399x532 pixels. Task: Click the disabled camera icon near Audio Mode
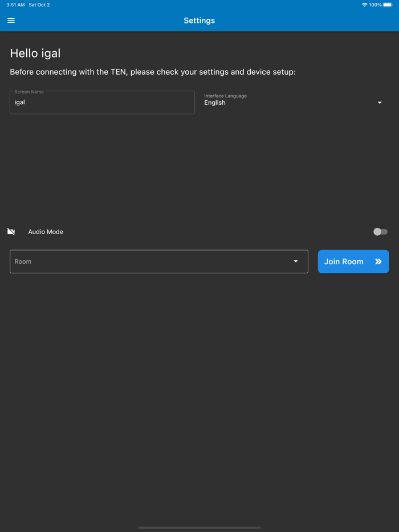pyautogui.click(x=11, y=231)
